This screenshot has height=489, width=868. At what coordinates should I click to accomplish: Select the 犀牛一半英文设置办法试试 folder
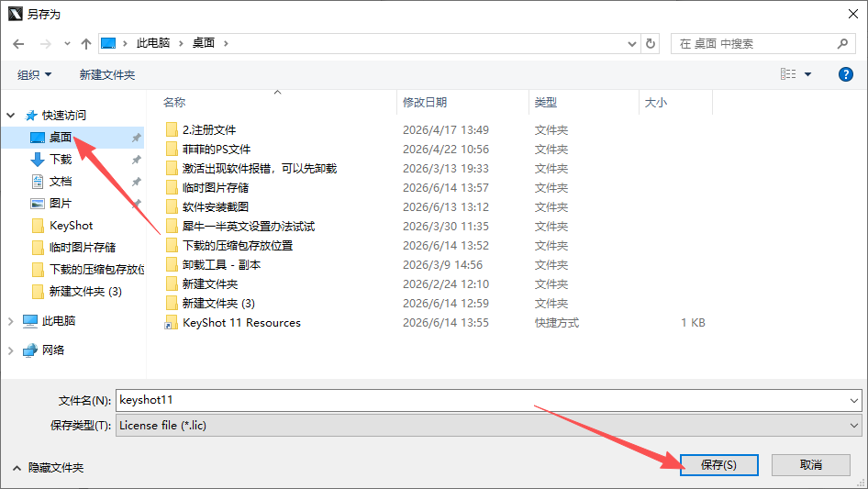248,227
